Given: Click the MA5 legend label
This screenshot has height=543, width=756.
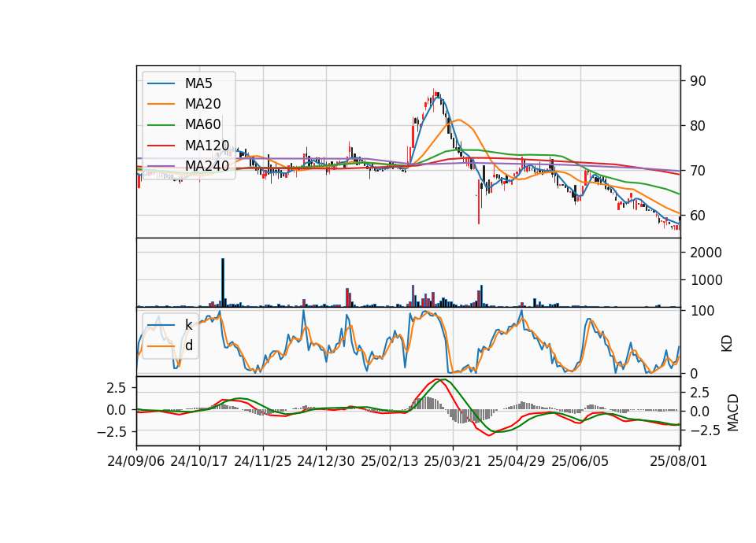Looking at the screenshot, I should click(198, 83).
